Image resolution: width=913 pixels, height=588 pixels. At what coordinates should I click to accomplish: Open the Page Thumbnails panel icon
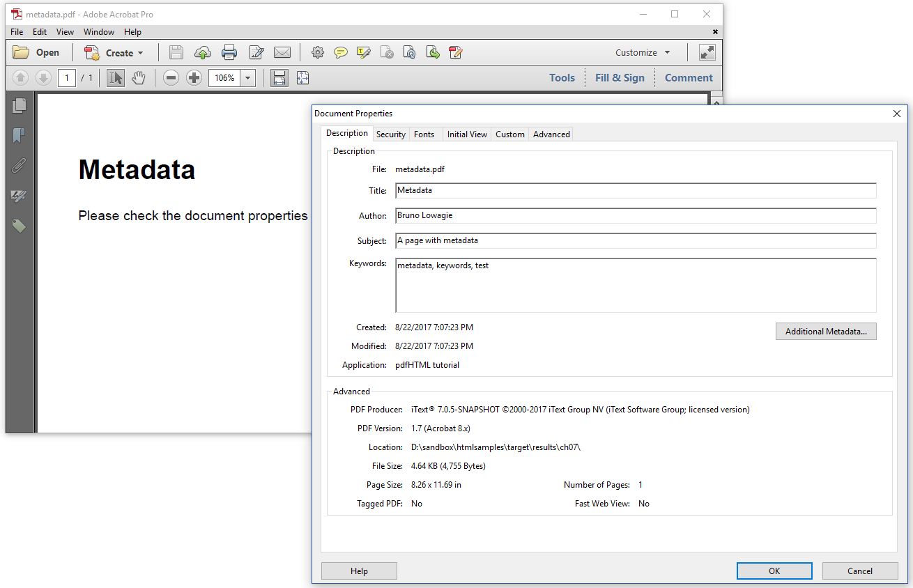[x=20, y=105]
